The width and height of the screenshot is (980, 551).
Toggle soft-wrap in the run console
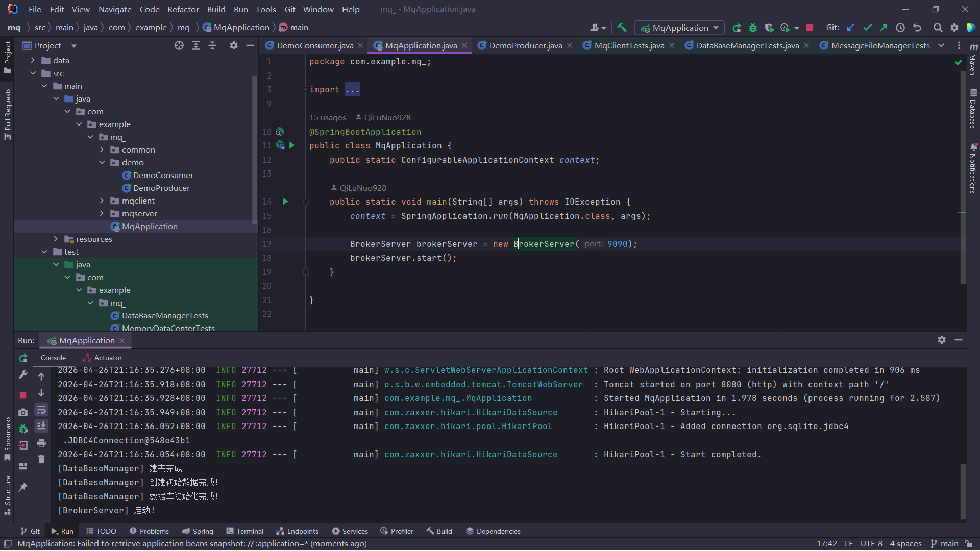tap(41, 410)
